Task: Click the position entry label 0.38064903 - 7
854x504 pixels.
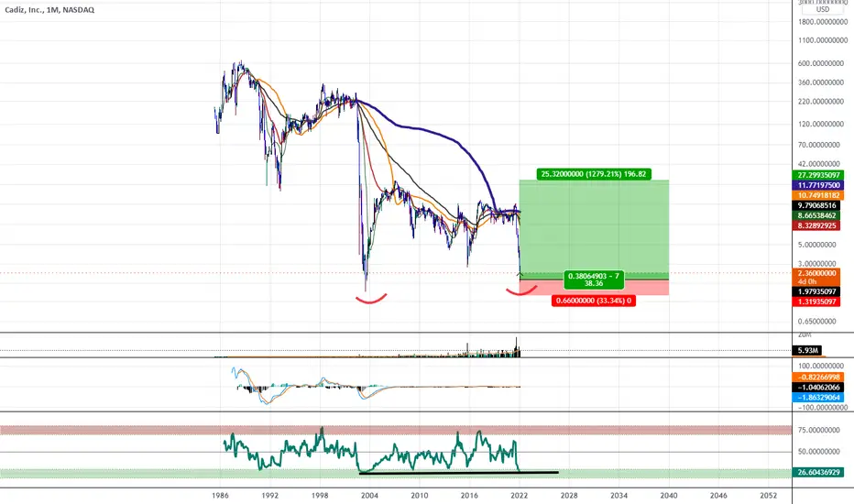Action: point(594,279)
